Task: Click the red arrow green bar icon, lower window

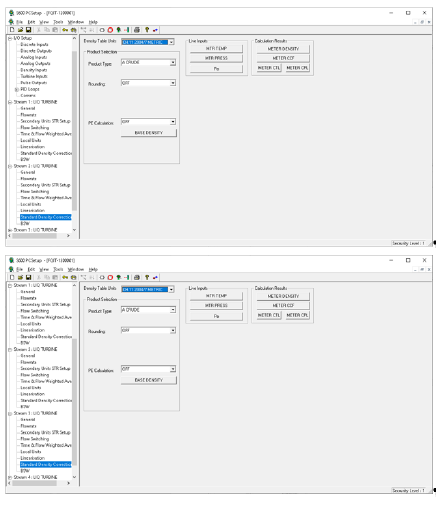Action: (x=127, y=277)
